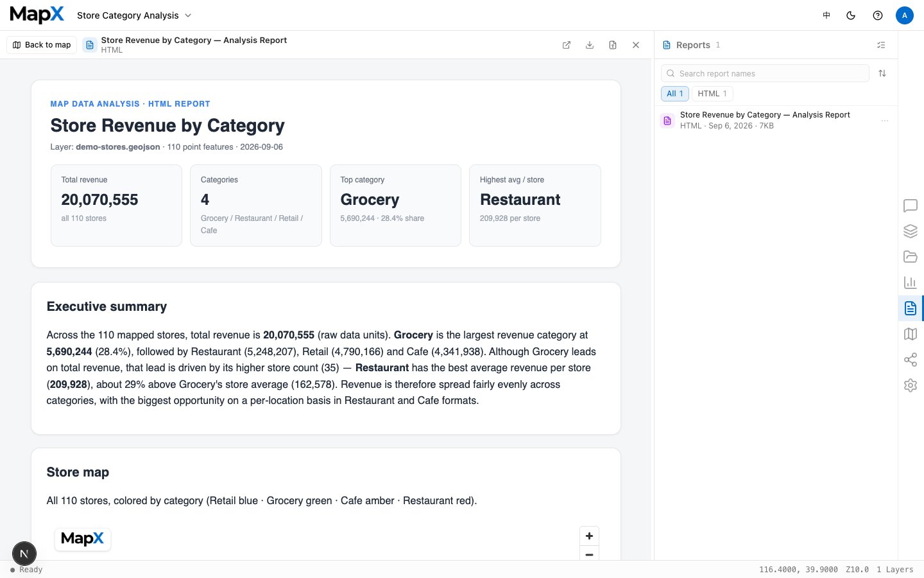Image resolution: width=924 pixels, height=578 pixels.
Task: Open the Store Revenue report list entry
Action: pos(776,120)
